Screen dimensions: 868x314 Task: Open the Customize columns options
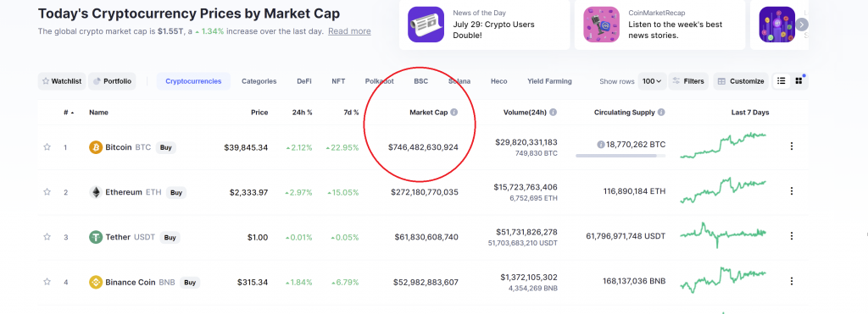[x=741, y=81]
